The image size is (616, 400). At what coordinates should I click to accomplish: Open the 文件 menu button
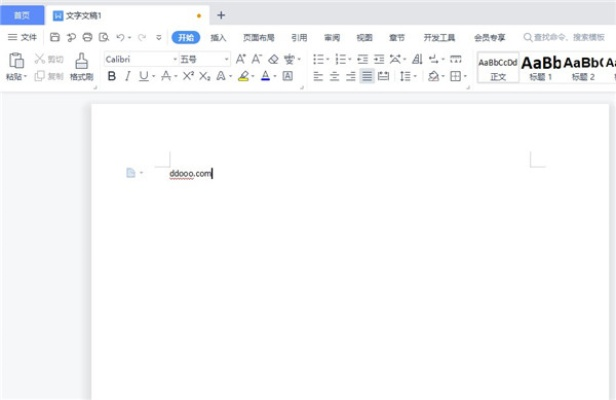23,37
